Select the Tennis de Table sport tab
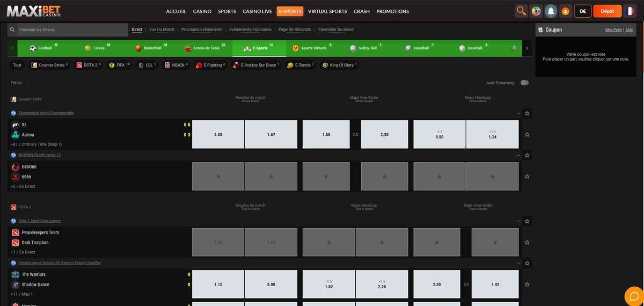Screen dimensions: 644x306 [206, 48]
